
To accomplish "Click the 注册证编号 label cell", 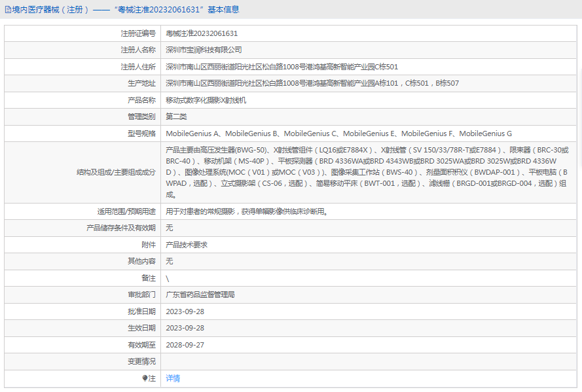I will [x=82, y=33].
